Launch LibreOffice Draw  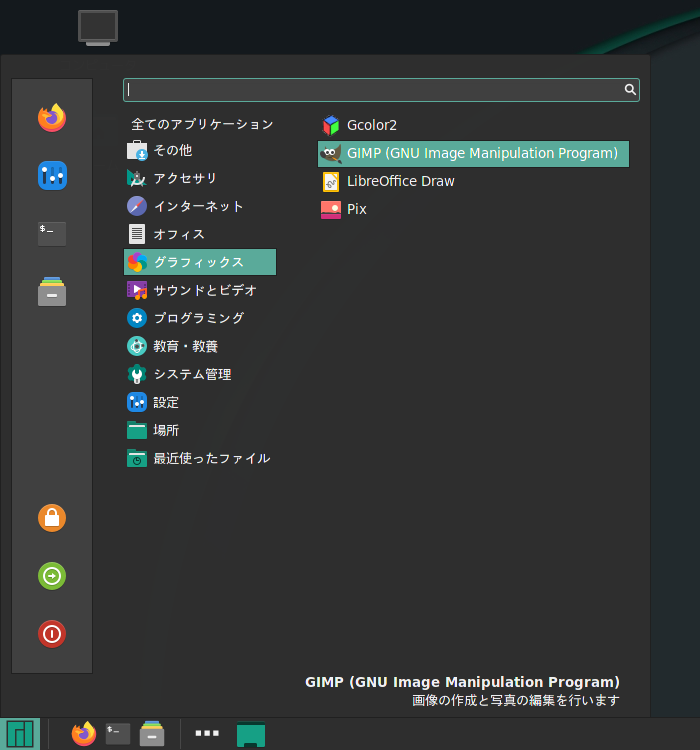473,181
